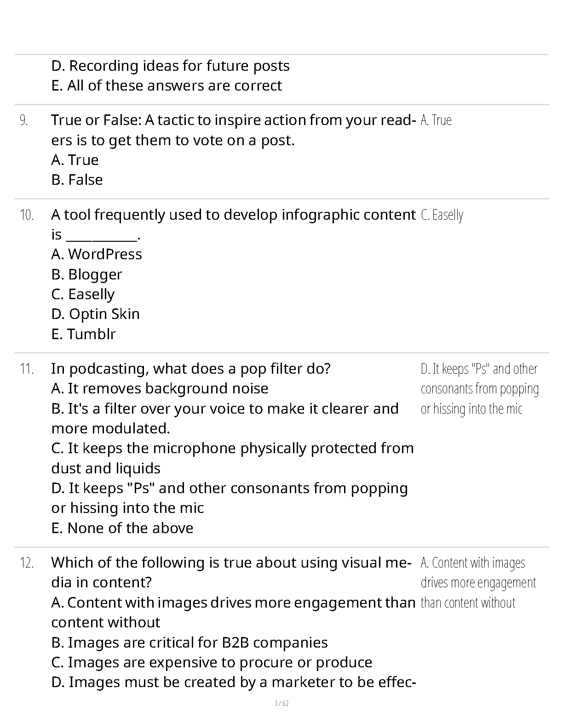
Task: Click page indicator 3 / 62
Action: (x=281, y=703)
